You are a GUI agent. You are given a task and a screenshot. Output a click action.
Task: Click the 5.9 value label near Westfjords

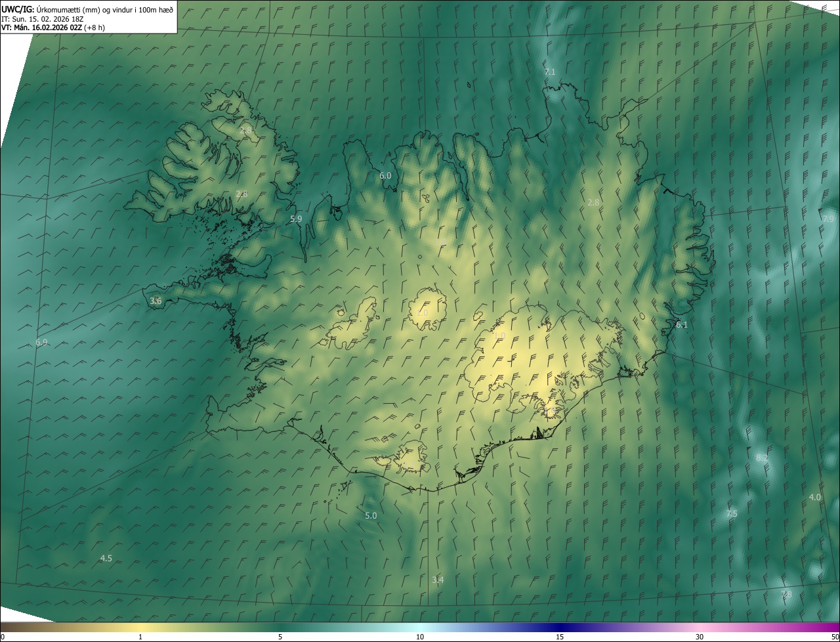pos(296,219)
